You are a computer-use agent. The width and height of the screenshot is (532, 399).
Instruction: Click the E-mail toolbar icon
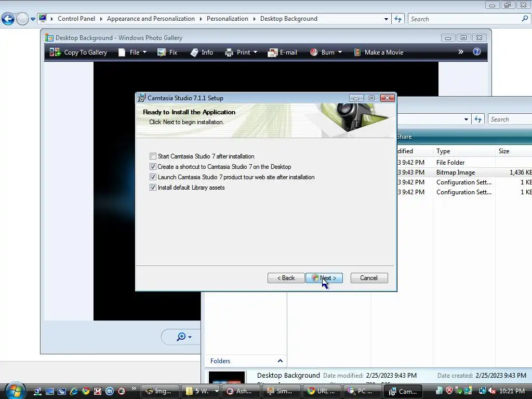(x=272, y=52)
